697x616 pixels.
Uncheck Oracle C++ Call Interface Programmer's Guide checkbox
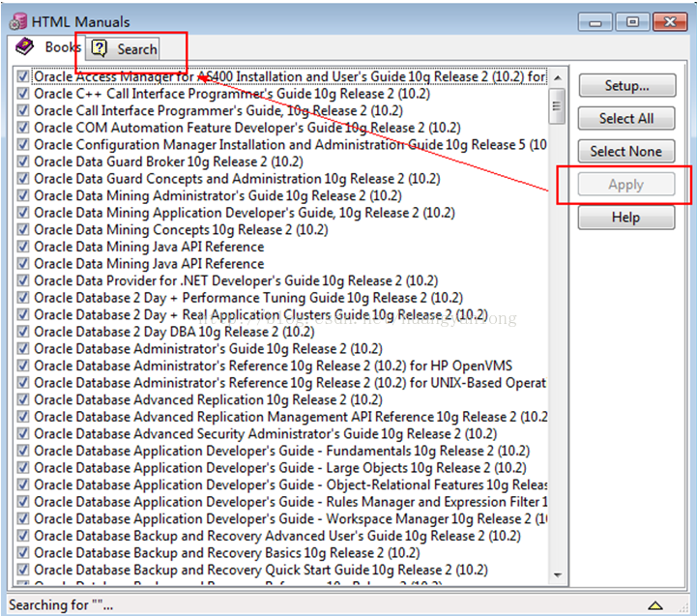click(22, 94)
